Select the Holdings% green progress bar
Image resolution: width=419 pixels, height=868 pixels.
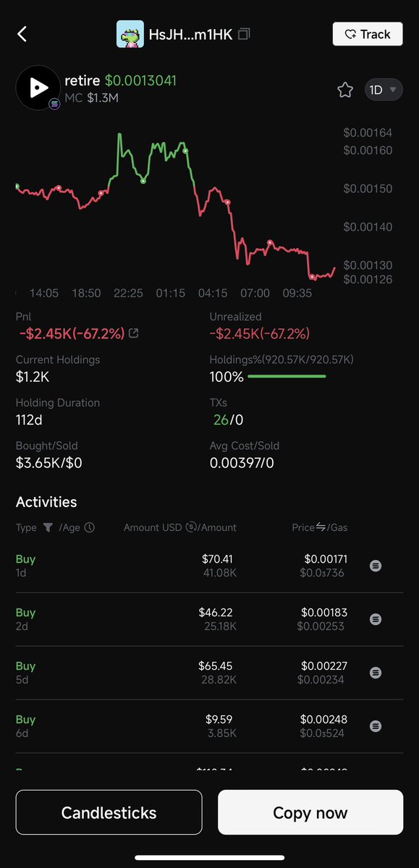tap(287, 376)
